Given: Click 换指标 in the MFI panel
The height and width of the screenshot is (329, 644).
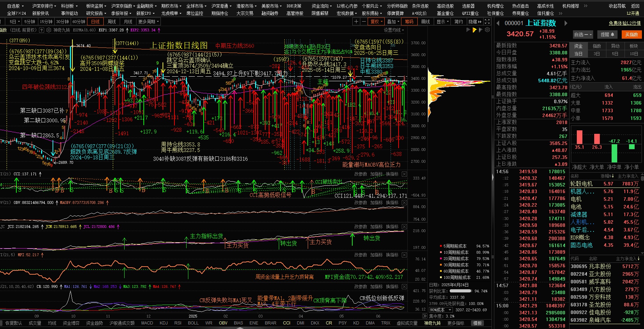Looking at the screenshot, I should click(392, 255).
